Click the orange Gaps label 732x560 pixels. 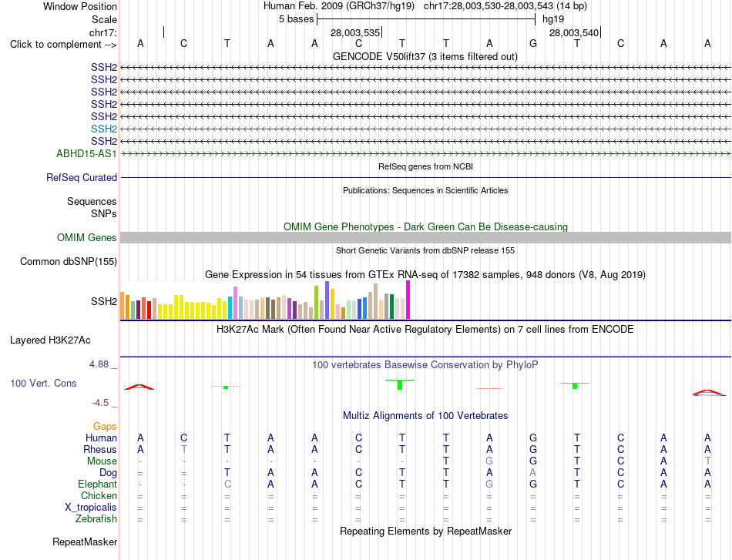click(105, 426)
